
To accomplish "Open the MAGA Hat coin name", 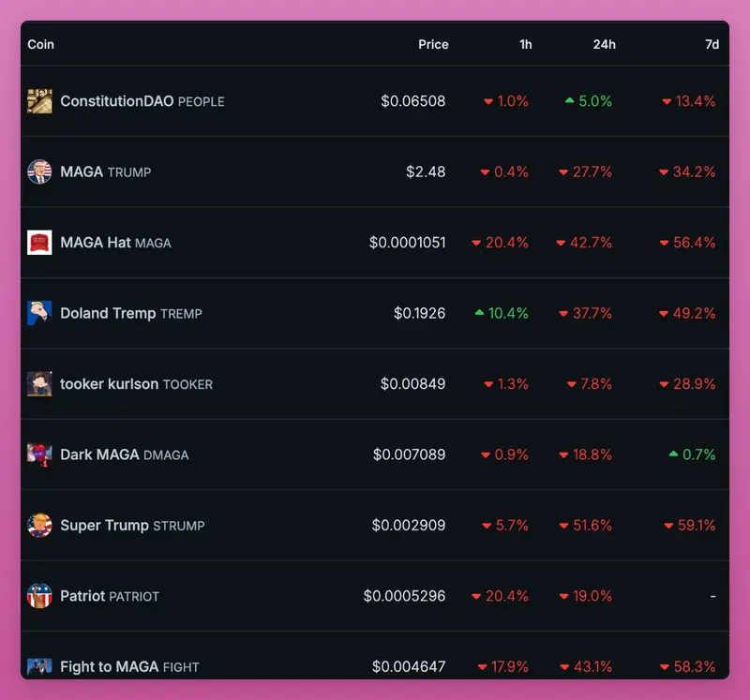I will pyautogui.click(x=96, y=243).
